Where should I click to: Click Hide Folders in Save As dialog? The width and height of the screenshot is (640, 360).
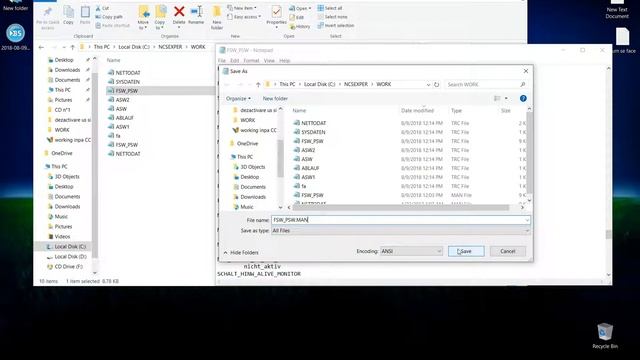tap(241, 253)
